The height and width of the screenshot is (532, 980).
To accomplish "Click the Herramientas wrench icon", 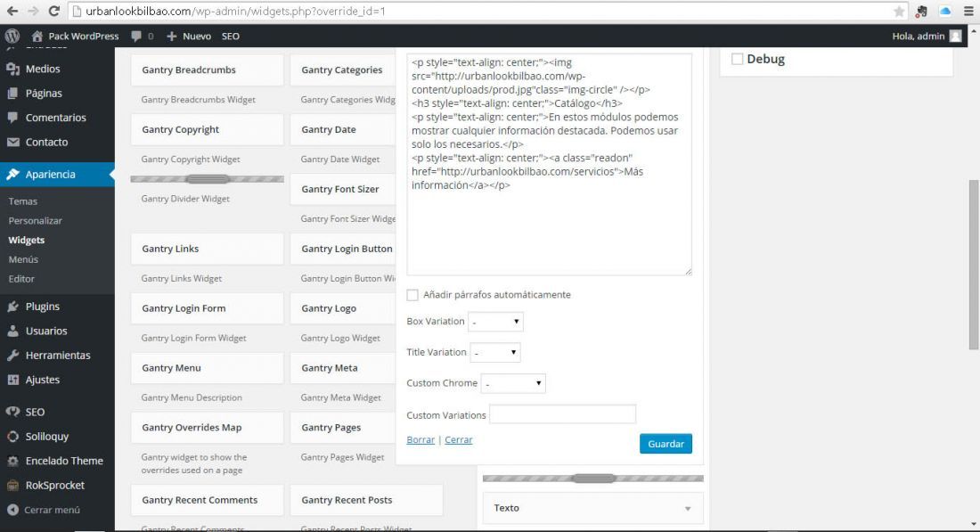I will [x=12, y=355].
